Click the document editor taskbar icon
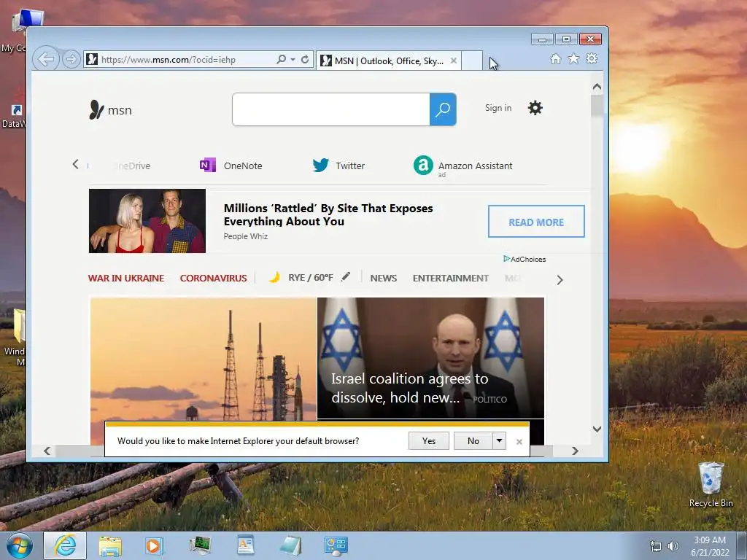747x560 pixels. 246,545
